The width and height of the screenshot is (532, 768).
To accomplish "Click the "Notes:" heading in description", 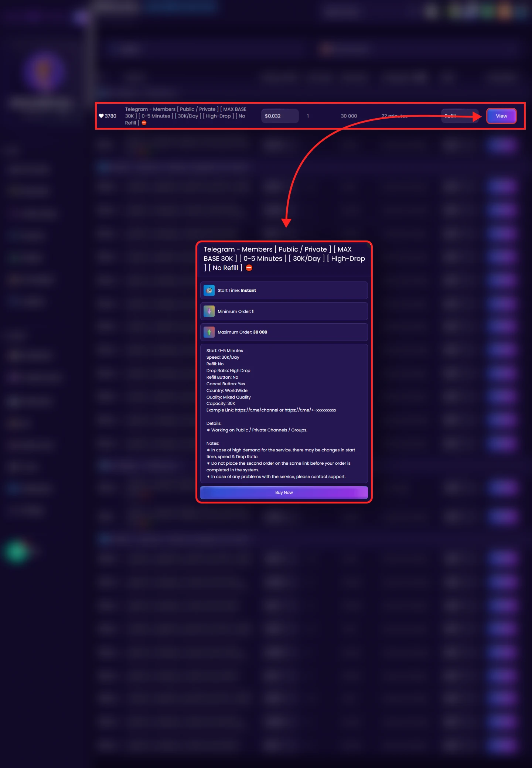I will pos(213,443).
